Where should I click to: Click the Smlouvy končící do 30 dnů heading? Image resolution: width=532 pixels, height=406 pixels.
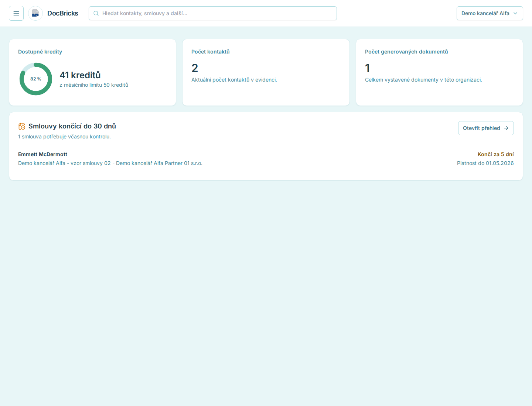(x=72, y=126)
